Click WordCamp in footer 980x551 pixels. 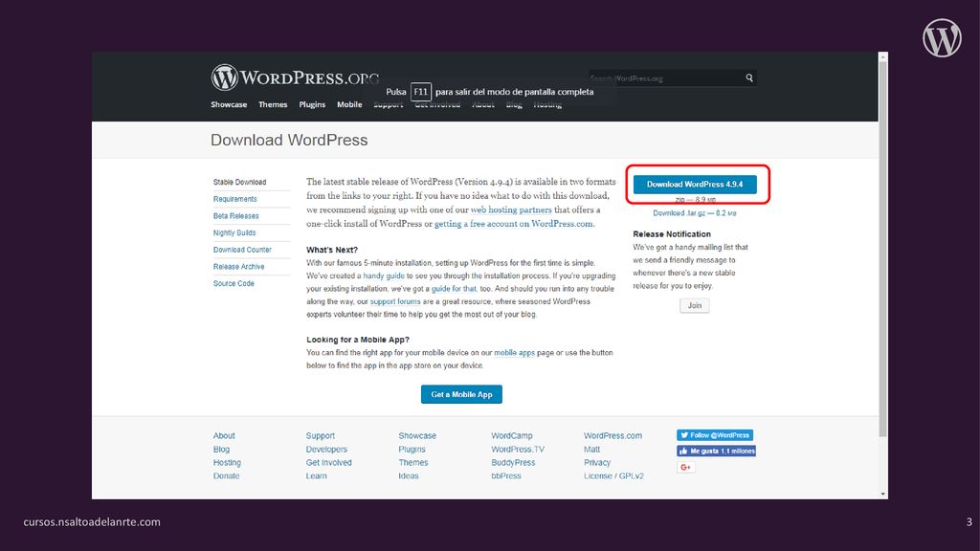(512, 435)
